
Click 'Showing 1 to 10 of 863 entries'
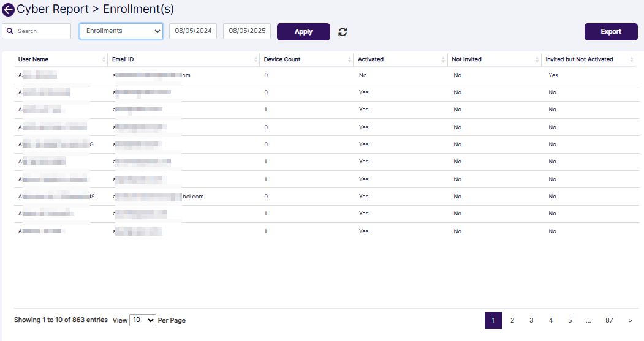click(x=61, y=320)
